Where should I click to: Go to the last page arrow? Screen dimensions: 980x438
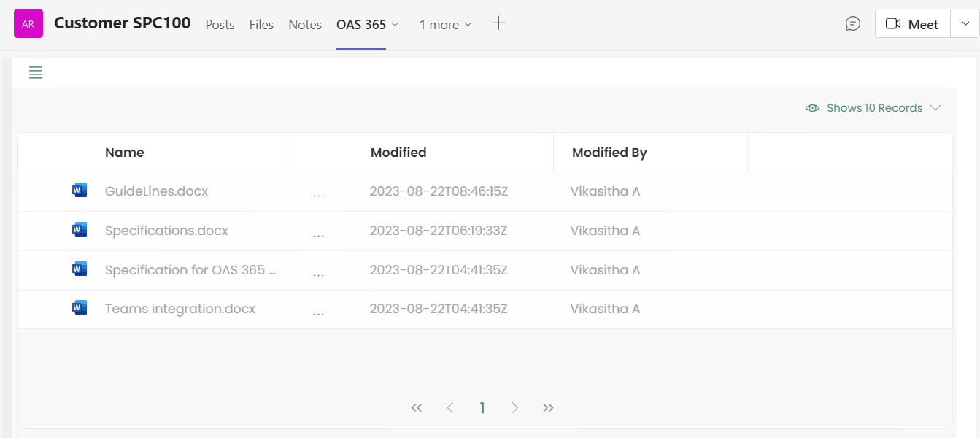point(548,408)
